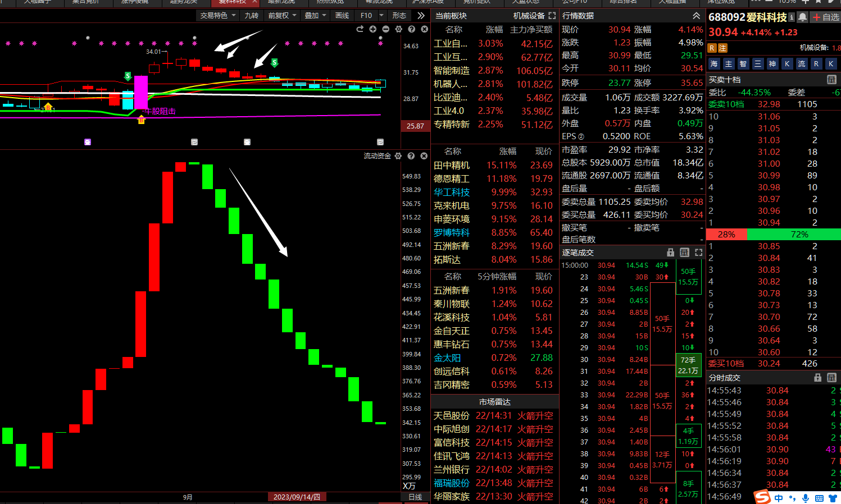Open the calculator icon in 分时成交 header
This screenshot has width=841, height=504.
pyautogui.click(x=832, y=378)
